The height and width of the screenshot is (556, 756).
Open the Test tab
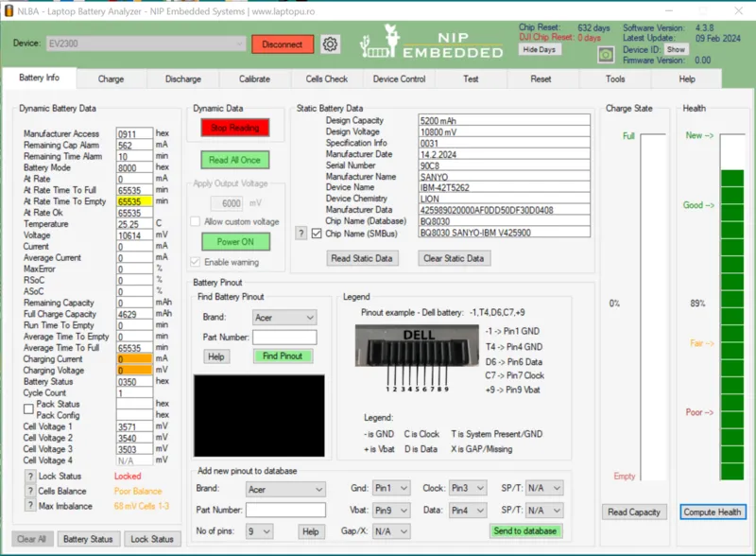click(x=471, y=78)
